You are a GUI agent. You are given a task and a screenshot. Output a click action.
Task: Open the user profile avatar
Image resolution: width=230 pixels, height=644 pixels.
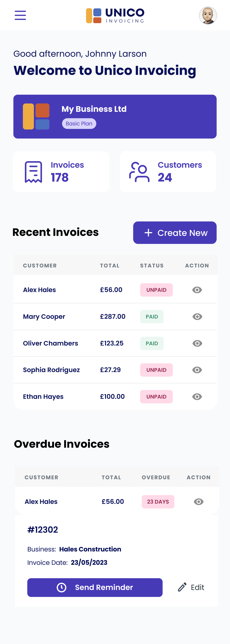pos(208,16)
